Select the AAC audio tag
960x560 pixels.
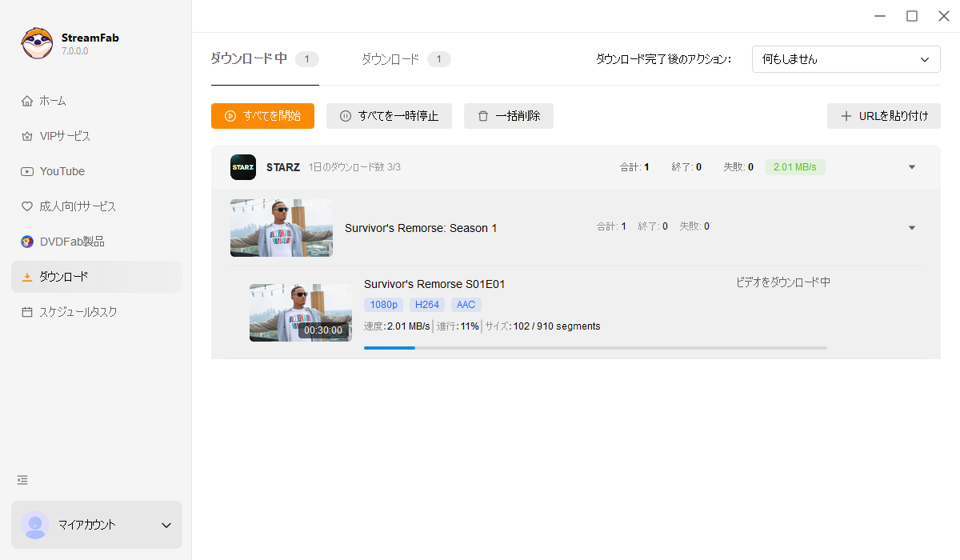pyautogui.click(x=466, y=304)
